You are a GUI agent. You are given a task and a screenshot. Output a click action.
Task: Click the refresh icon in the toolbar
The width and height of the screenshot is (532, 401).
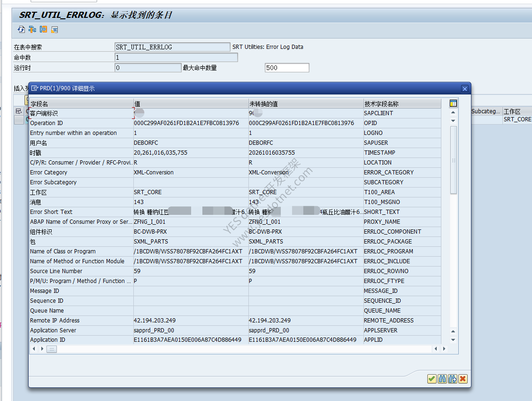pos(21,30)
